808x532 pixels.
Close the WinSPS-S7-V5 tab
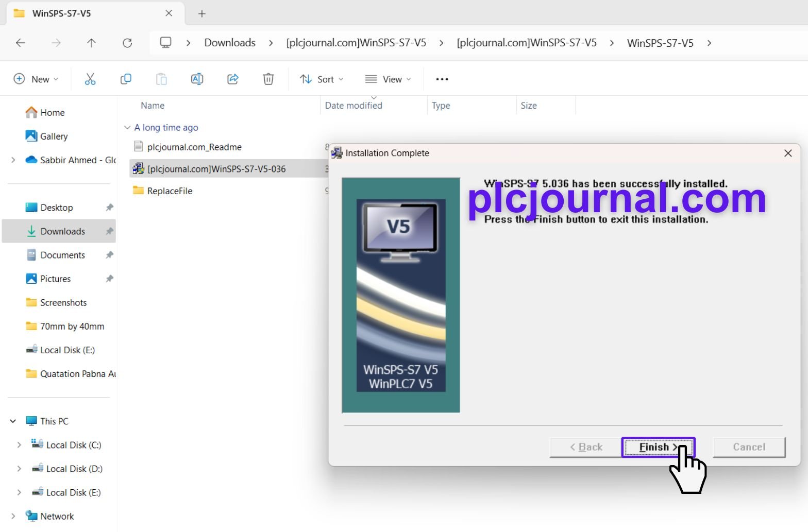[169, 13]
